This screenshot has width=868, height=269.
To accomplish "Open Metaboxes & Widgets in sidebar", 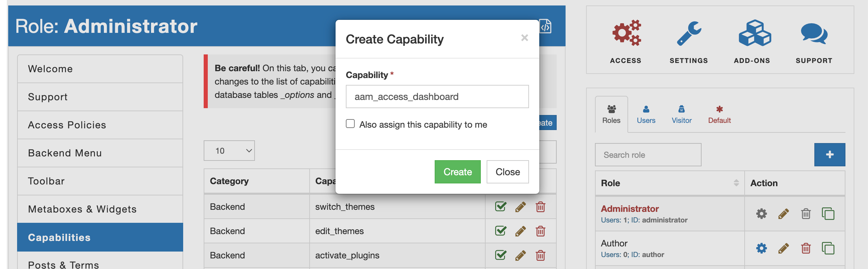I will click(100, 209).
